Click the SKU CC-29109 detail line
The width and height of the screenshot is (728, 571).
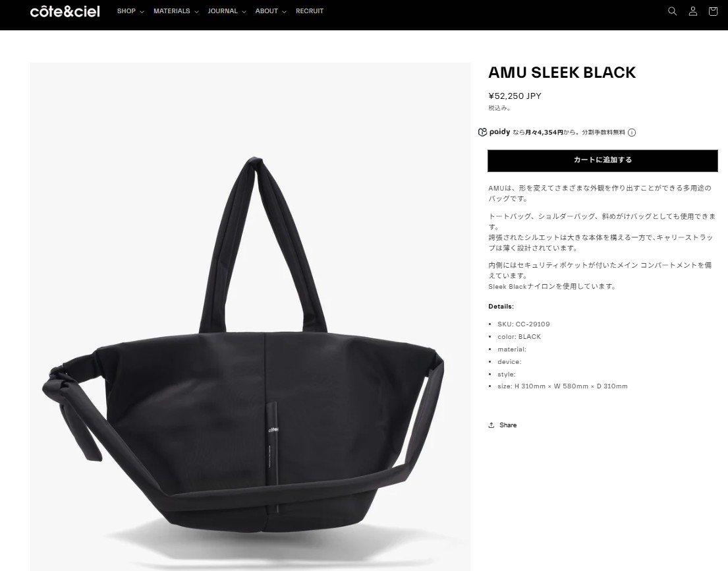(x=523, y=324)
